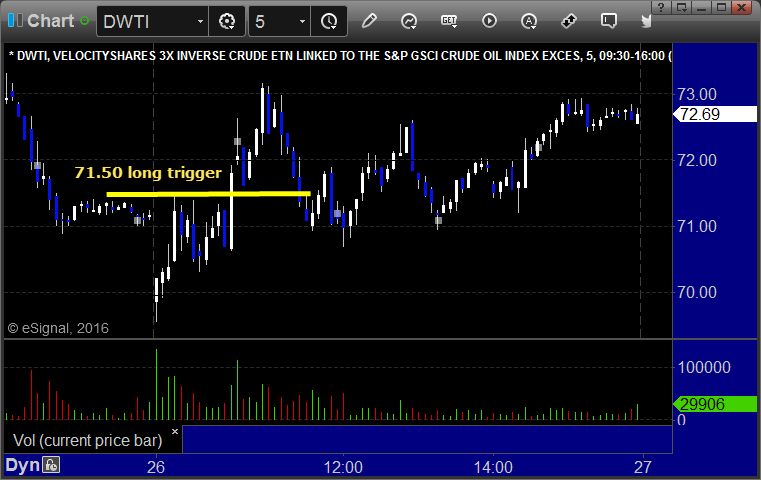
Task: Click the 100000 volume axis label
Action: coord(704,367)
